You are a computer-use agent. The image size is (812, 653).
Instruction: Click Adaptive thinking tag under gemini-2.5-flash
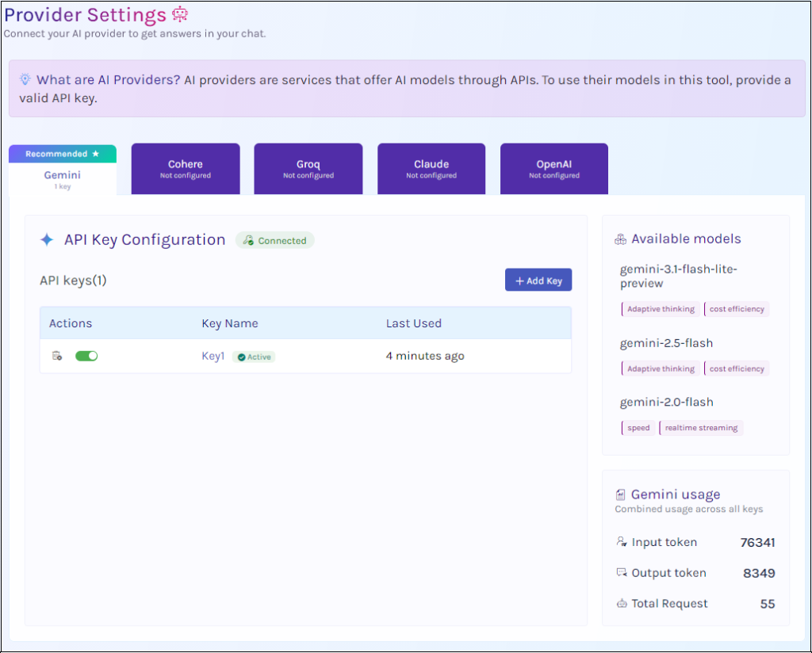(x=661, y=369)
